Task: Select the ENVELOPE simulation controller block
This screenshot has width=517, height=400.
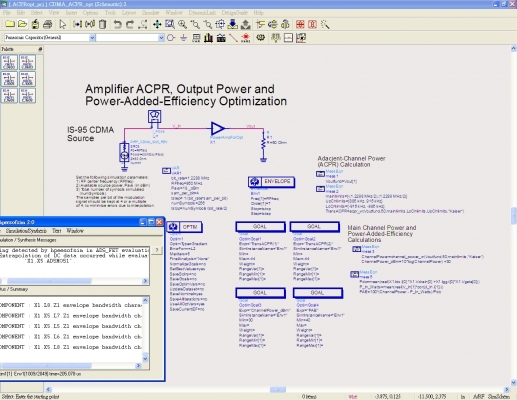Action: pyautogui.click(x=271, y=182)
